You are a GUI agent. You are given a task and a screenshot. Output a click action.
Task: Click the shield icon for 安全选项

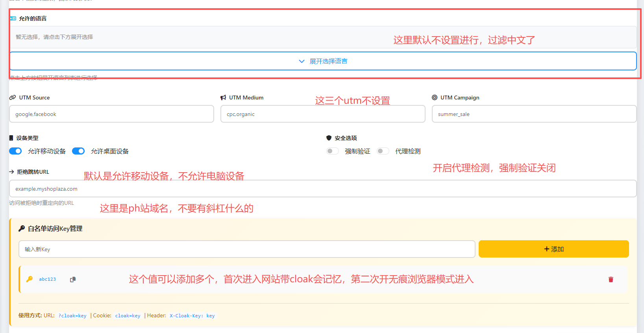tap(329, 138)
